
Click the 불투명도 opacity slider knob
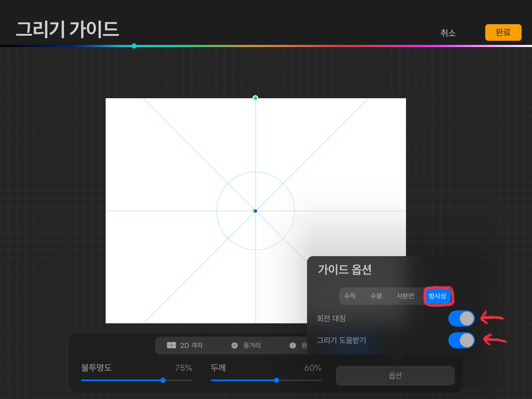(163, 380)
